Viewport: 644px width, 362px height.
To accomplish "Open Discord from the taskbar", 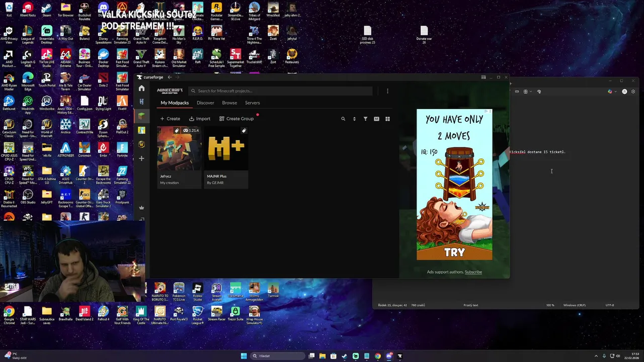I will [x=389, y=356].
